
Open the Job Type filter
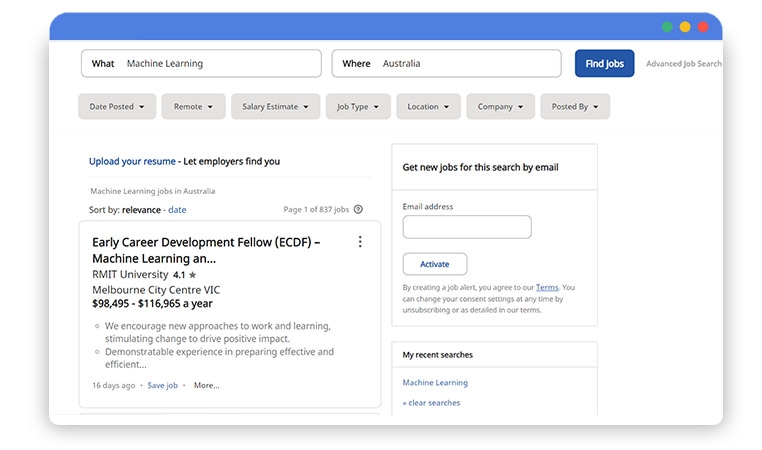click(x=358, y=107)
